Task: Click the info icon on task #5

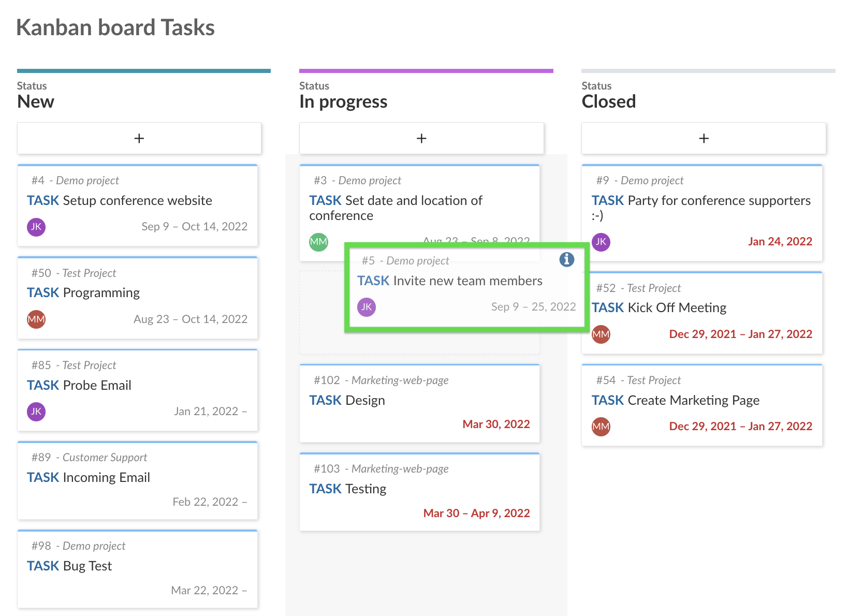Action: [567, 259]
